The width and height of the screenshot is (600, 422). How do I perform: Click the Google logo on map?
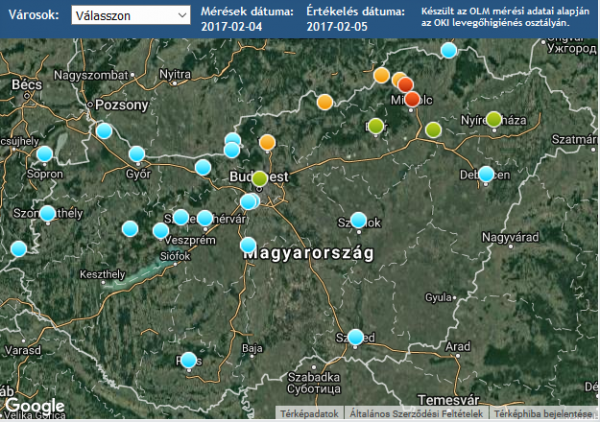coord(34,405)
